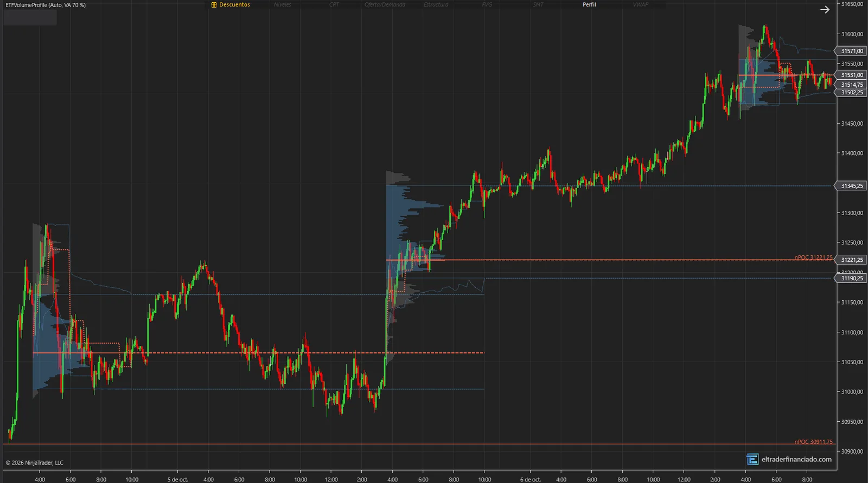This screenshot has height=483, width=868.
Task: Click the 31050,00 price axis label
Action: point(852,362)
